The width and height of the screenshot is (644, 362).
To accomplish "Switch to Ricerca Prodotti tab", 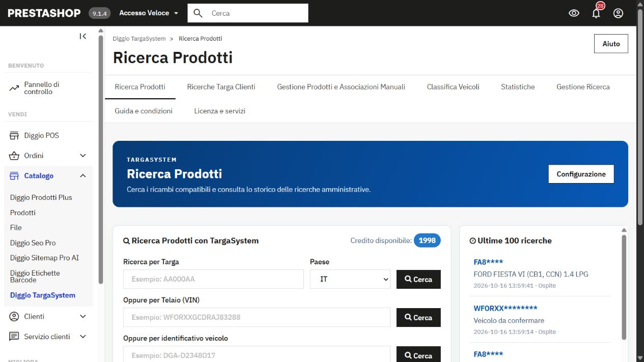I will (140, 87).
